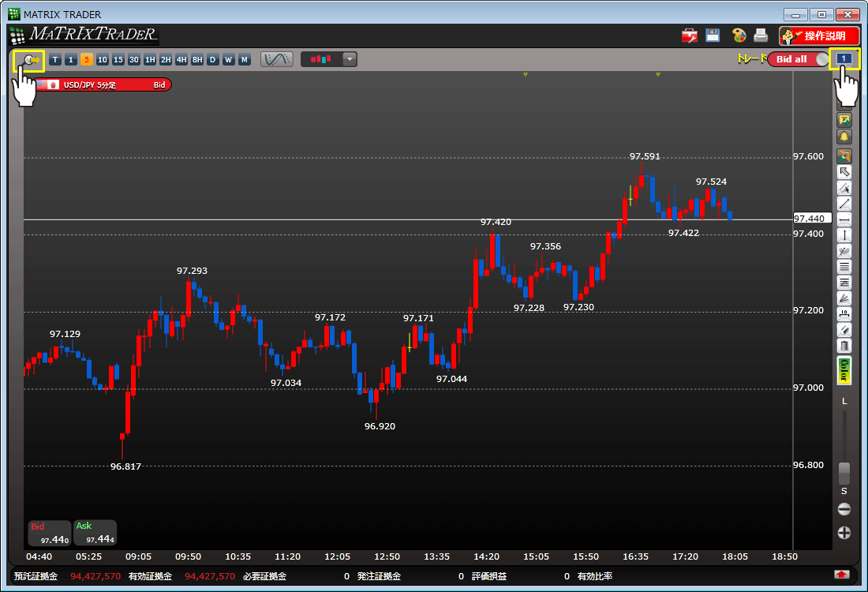Click the orange drawing tools icon

point(844,156)
